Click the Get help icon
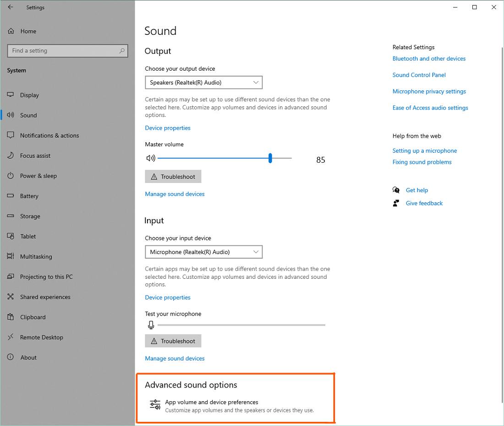The width and height of the screenshot is (504, 426). click(396, 190)
